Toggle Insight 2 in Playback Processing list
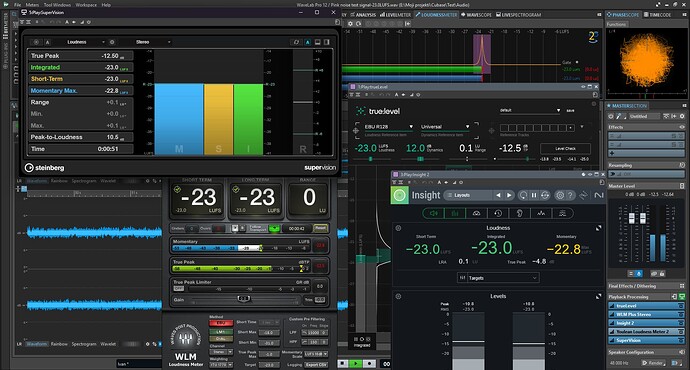This screenshot has height=370, width=690. (x=646, y=323)
